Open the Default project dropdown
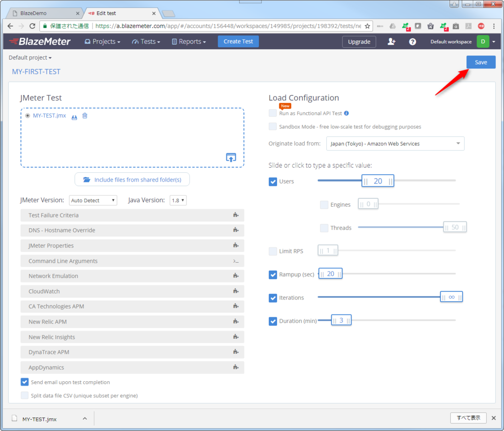 30,58
